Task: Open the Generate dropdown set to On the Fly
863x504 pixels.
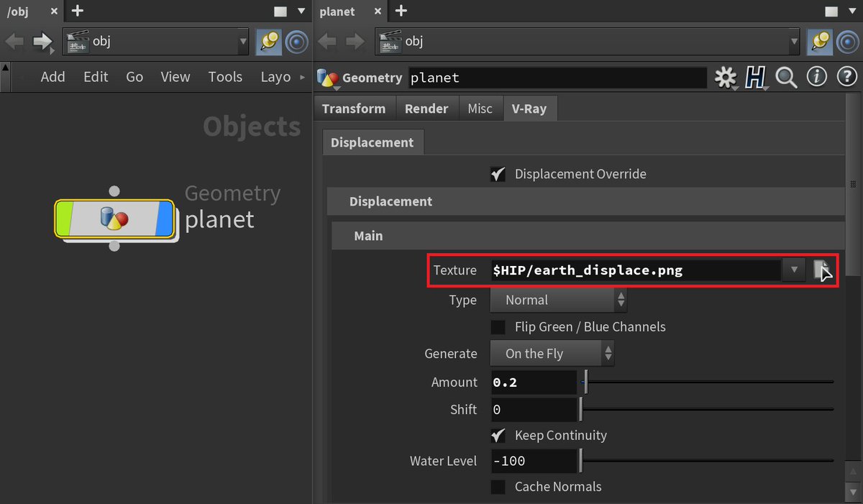Action: (x=552, y=353)
